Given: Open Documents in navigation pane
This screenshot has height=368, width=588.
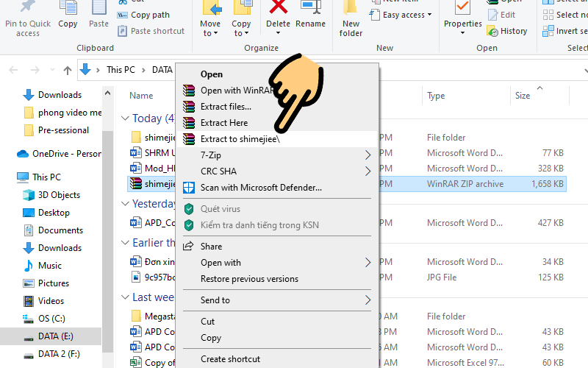Looking at the screenshot, I should click(53, 230).
